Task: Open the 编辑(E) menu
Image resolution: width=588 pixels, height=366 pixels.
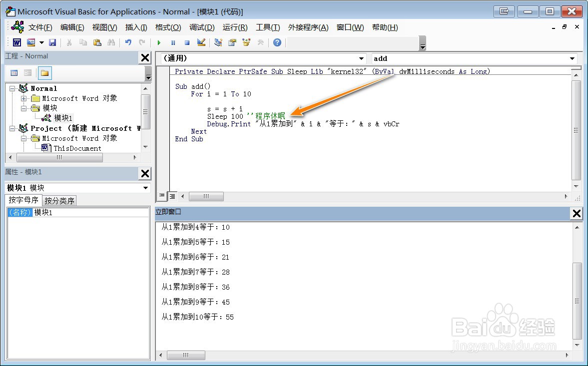Action: [72, 27]
